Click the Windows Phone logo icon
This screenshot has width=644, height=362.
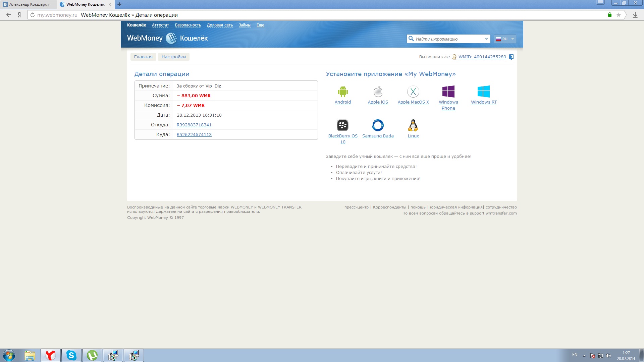[x=448, y=92]
